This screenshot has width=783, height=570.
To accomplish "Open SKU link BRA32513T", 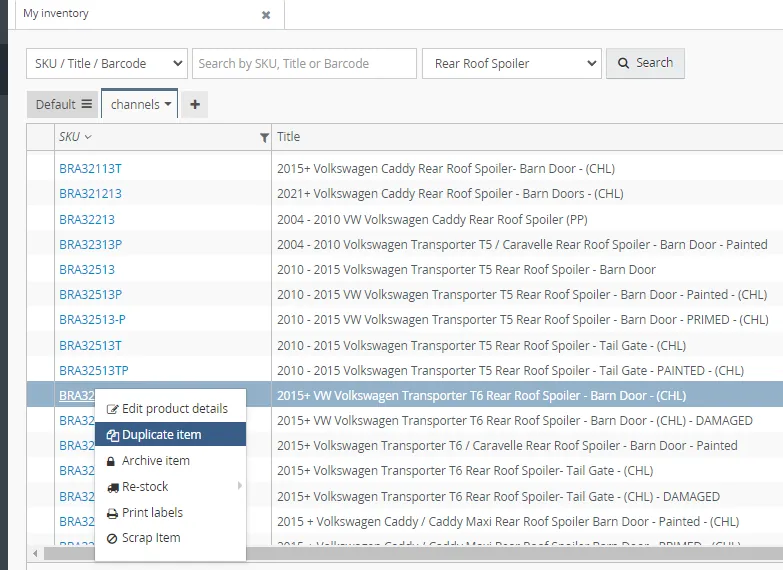I will click(x=90, y=346).
